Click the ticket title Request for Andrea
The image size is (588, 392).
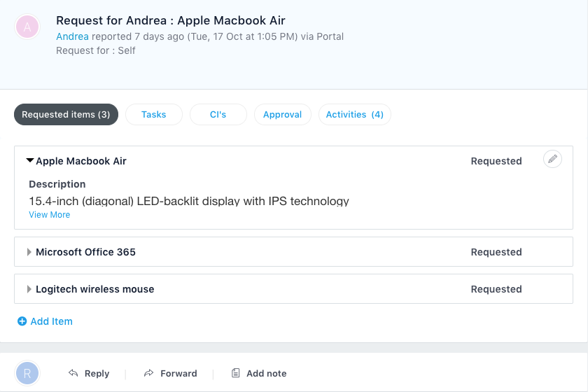(x=171, y=20)
